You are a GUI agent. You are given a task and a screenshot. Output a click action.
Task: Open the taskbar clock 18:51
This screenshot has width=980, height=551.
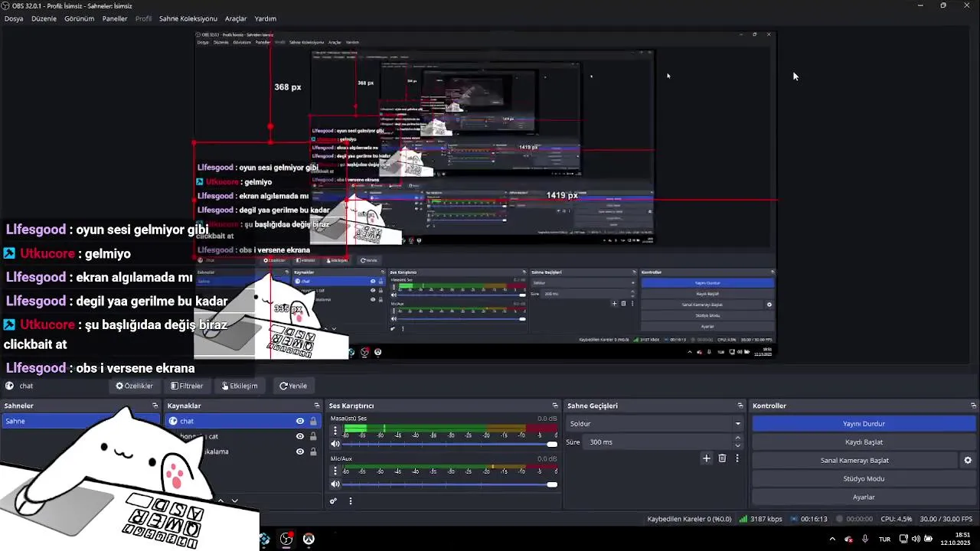[956, 539]
